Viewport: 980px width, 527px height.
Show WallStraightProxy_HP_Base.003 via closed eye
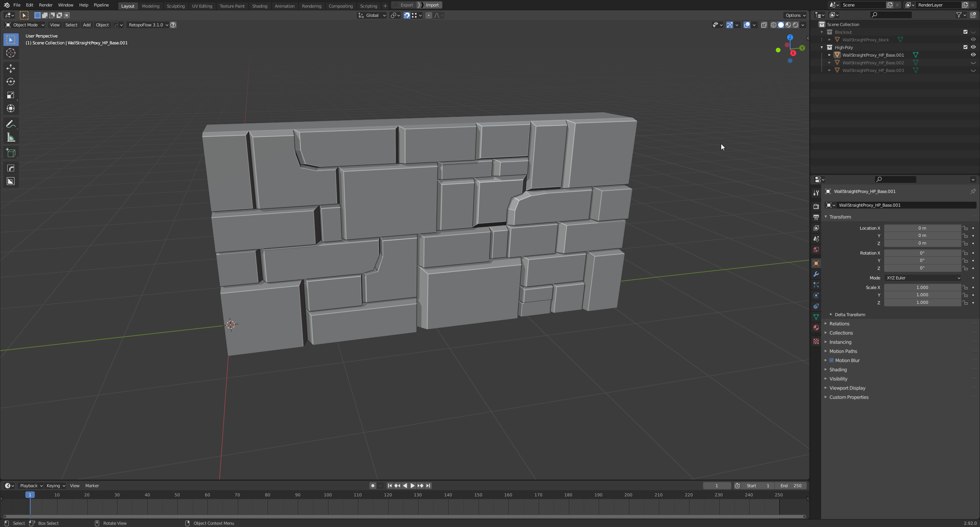click(x=973, y=70)
